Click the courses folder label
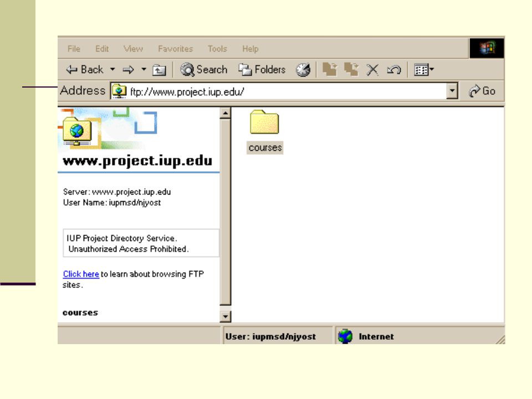The image size is (532, 399). (x=265, y=147)
